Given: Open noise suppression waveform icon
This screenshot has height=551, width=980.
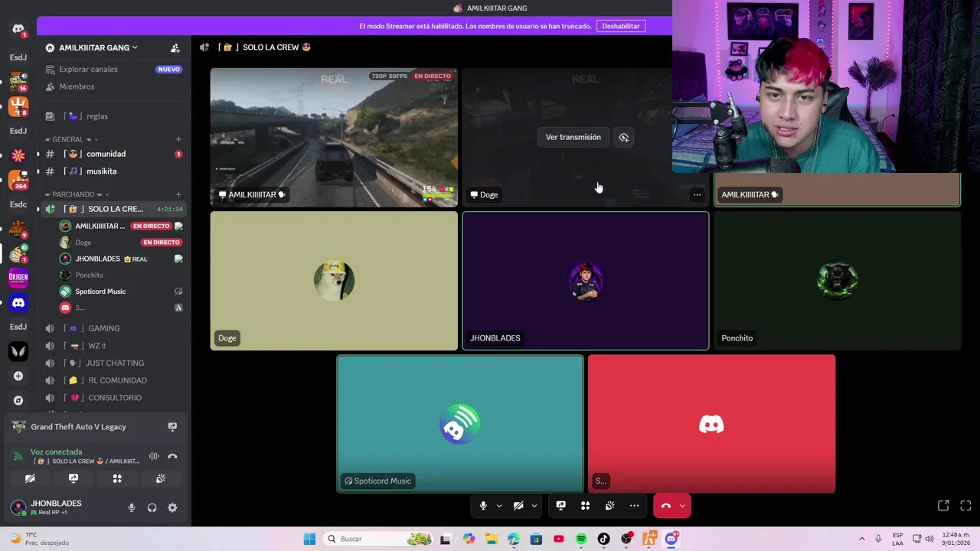Looking at the screenshot, I should [x=154, y=456].
